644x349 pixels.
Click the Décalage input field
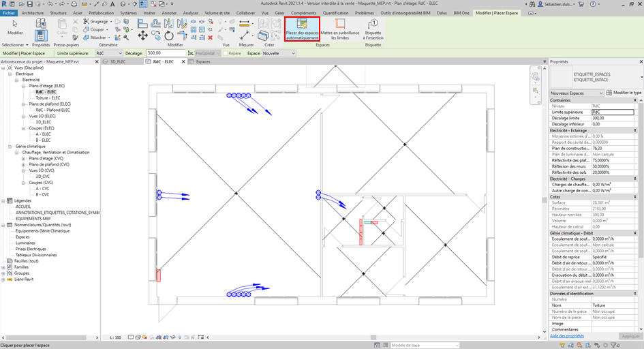pyautogui.click(x=165, y=53)
